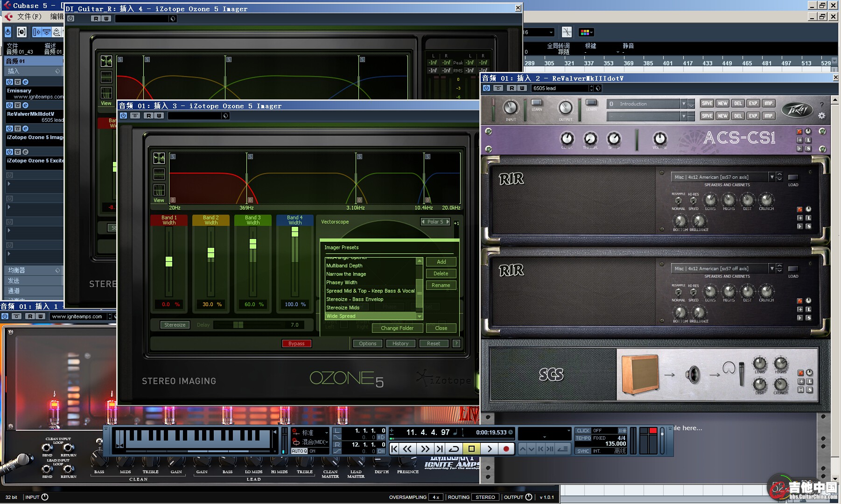Screen dimensions: 841x504
Task: Toggle Emissary insert power in inspector
Action: [x=9, y=82]
